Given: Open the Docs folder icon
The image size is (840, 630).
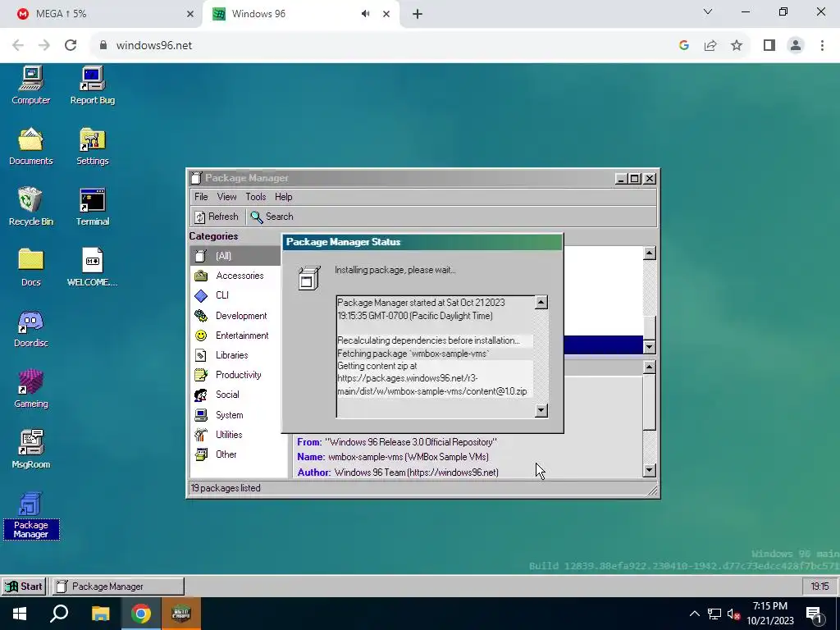Looking at the screenshot, I should (30, 267).
